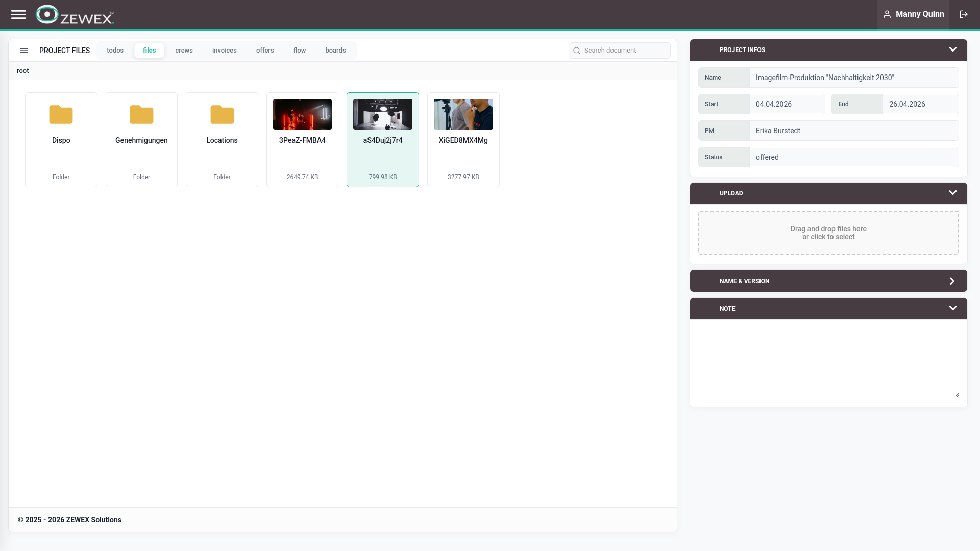
Task: Click the upload drag and drop area
Action: 828,233
